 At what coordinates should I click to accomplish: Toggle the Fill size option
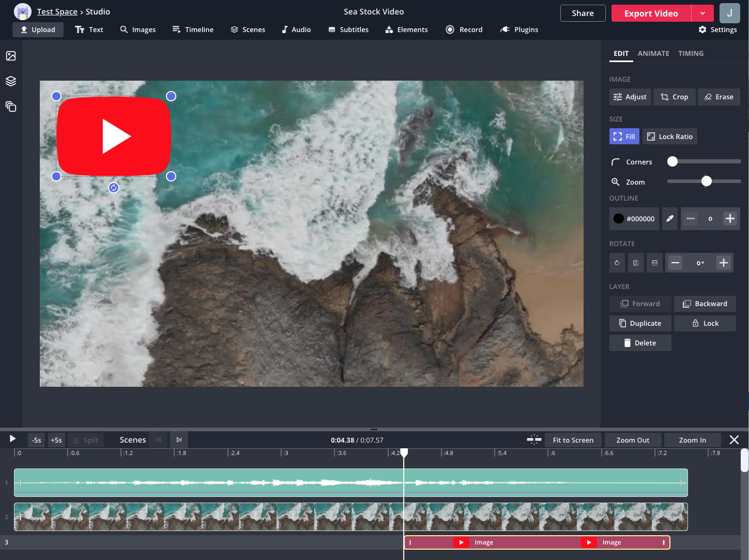(x=624, y=137)
